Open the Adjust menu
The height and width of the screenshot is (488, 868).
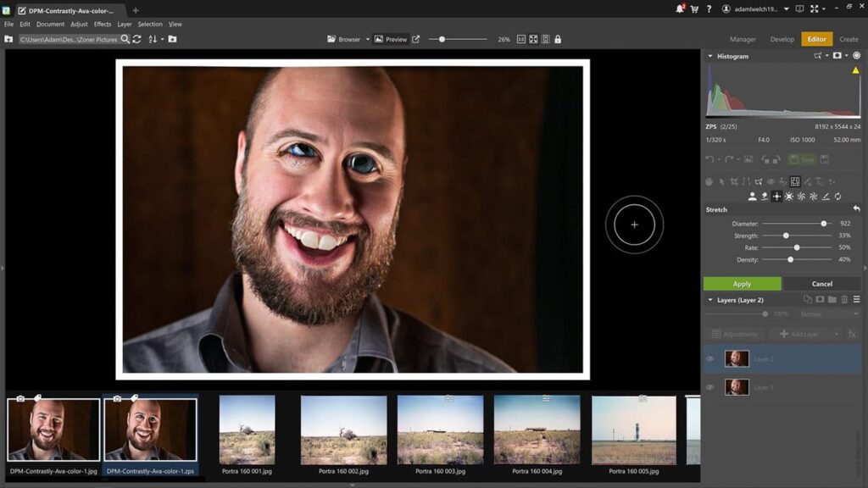(79, 25)
